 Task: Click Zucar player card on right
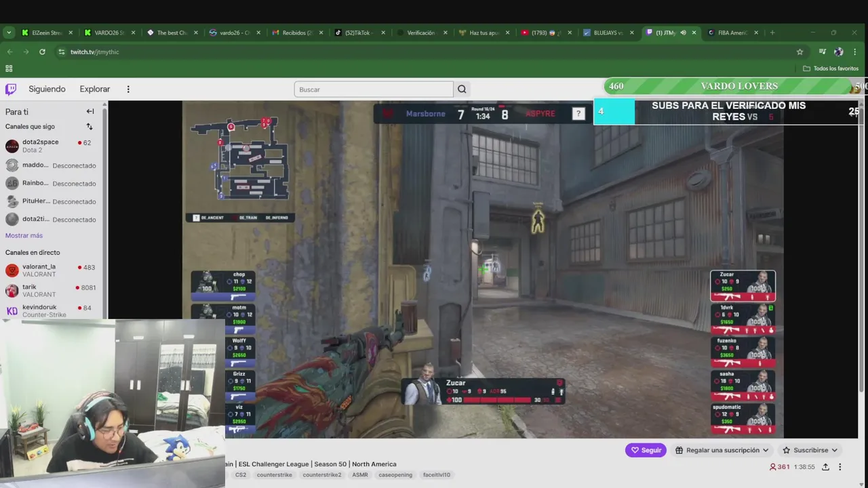pos(743,286)
